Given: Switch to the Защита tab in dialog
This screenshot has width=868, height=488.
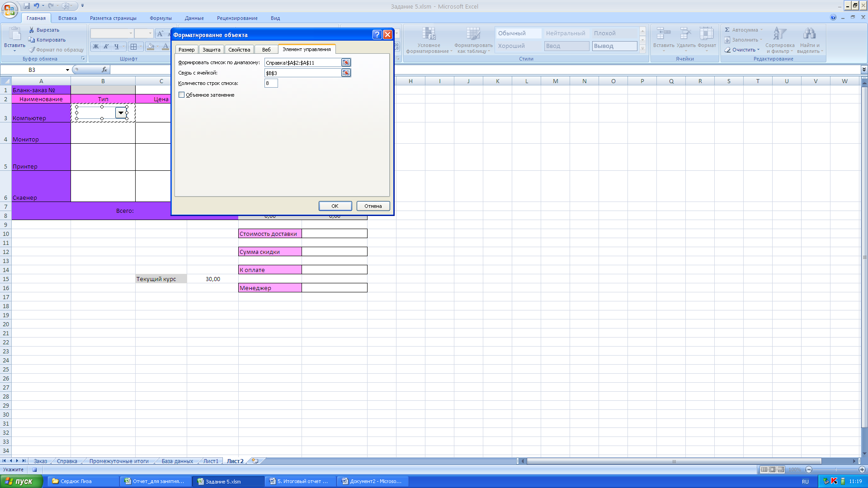Looking at the screenshot, I should pyautogui.click(x=211, y=50).
